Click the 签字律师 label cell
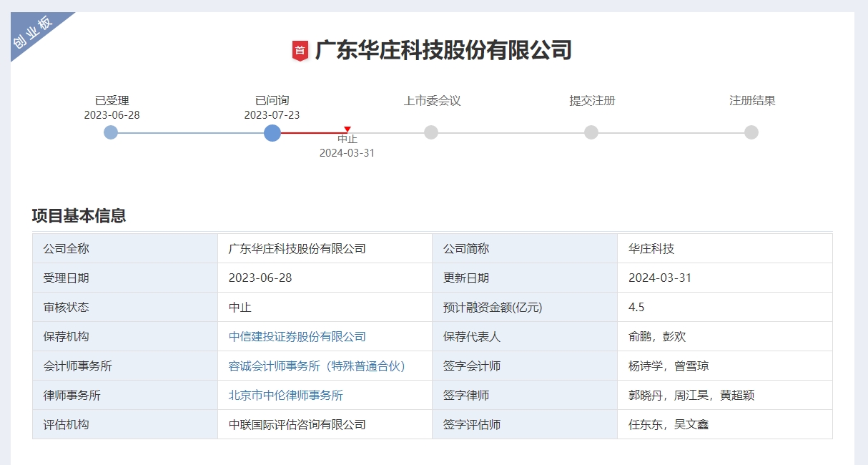The image size is (868, 465). point(525,395)
